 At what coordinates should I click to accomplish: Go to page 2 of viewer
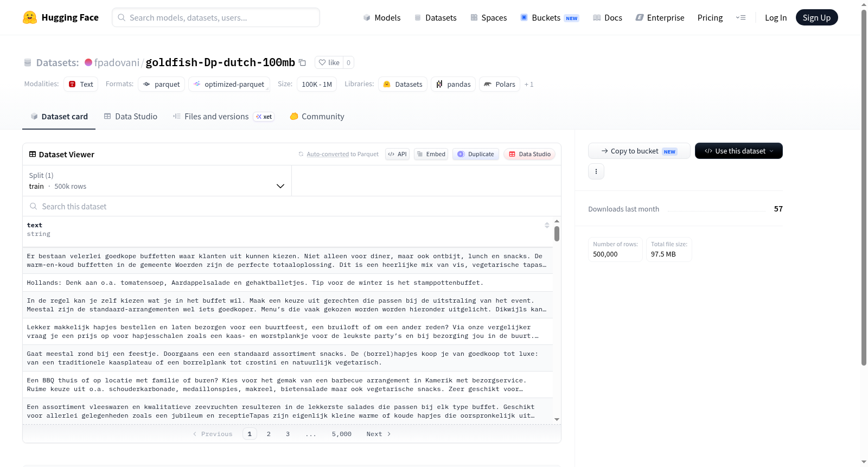point(269,434)
